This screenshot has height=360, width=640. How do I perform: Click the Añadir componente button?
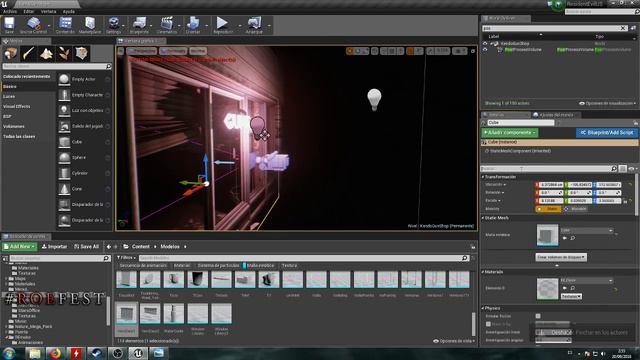[509, 133]
